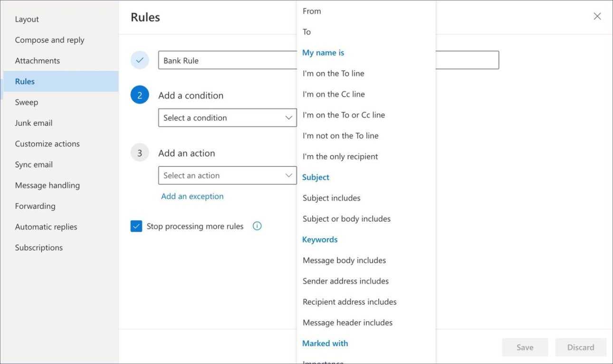Switch to the Forwarding section
Screen dimensions: 613x364
tap(35, 206)
